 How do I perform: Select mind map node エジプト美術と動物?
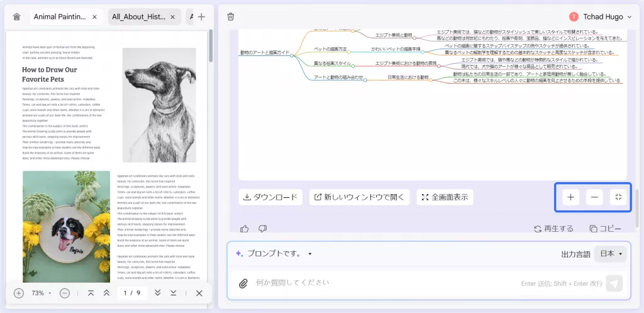tap(394, 36)
